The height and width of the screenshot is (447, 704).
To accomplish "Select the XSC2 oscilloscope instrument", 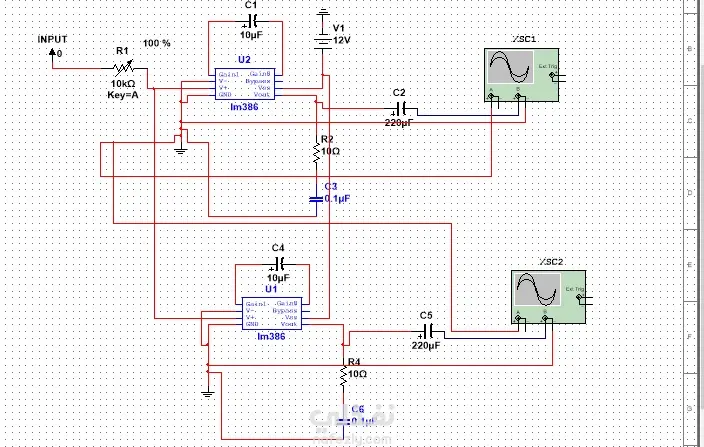I will (x=548, y=297).
